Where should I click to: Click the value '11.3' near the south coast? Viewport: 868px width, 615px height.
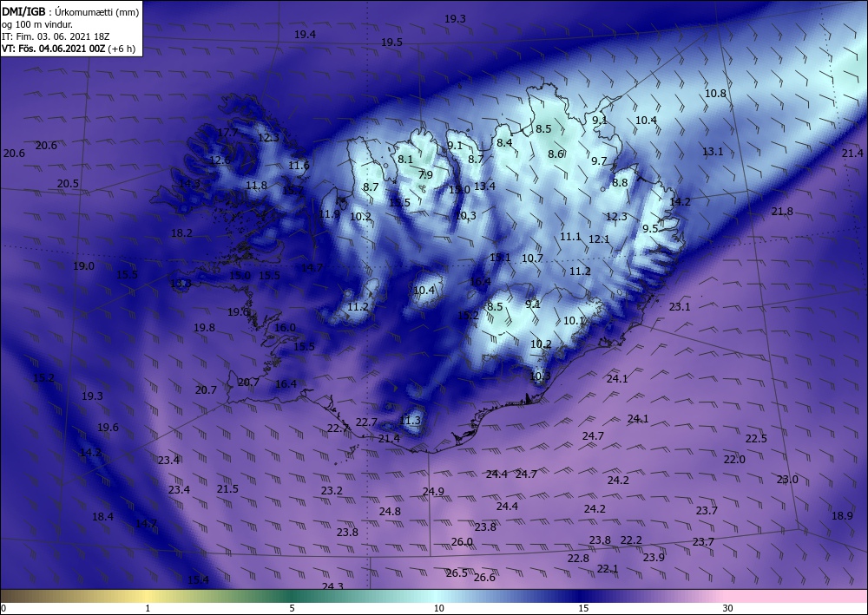[x=411, y=421]
